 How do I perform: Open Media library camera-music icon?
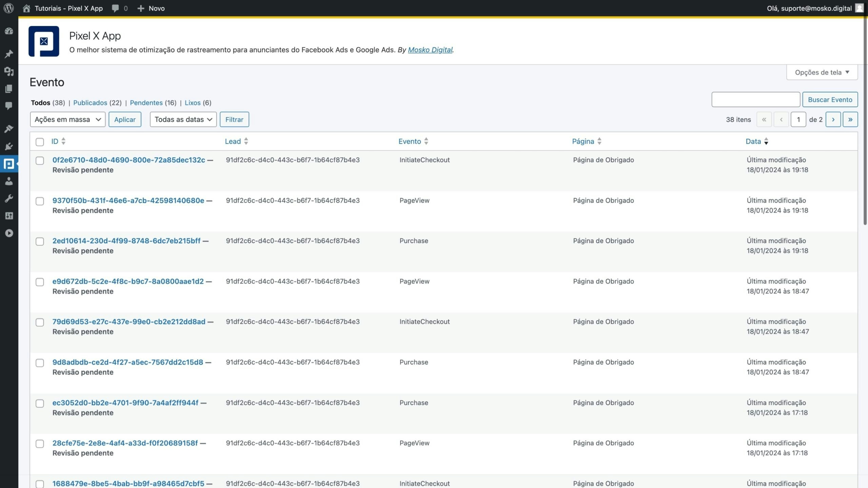tap(9, 71)
